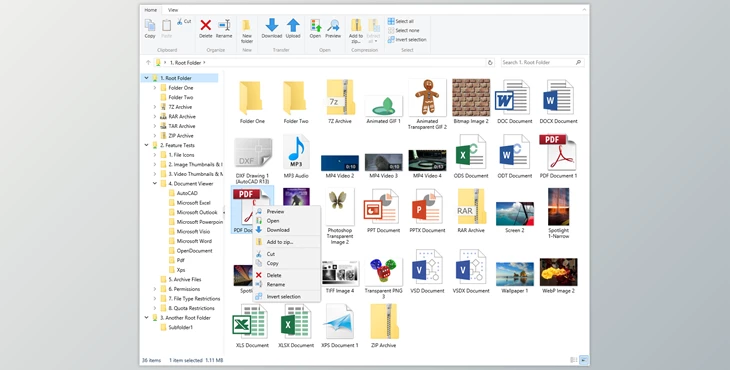Select the DXF Drawing 1 file icon
Viewport: 730px width, 370px height.
[252, 152]
